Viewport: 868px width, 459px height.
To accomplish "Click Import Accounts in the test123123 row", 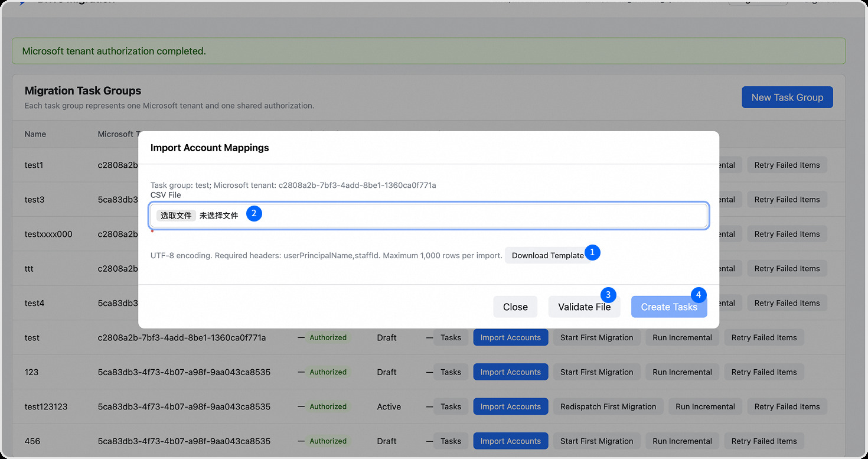I will (511, 406).
